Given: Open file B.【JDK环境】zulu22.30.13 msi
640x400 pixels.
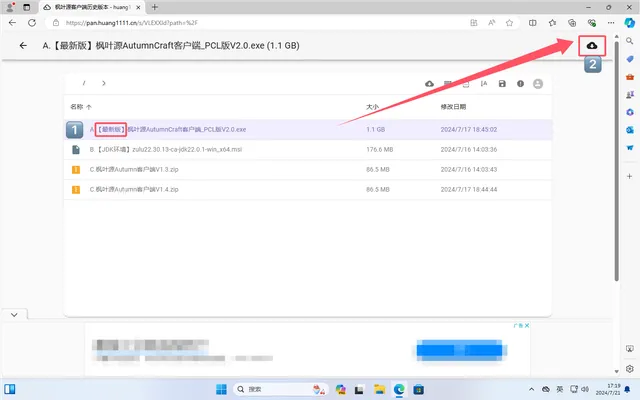Looking at the screenshot, I should (x=308, y=149).
